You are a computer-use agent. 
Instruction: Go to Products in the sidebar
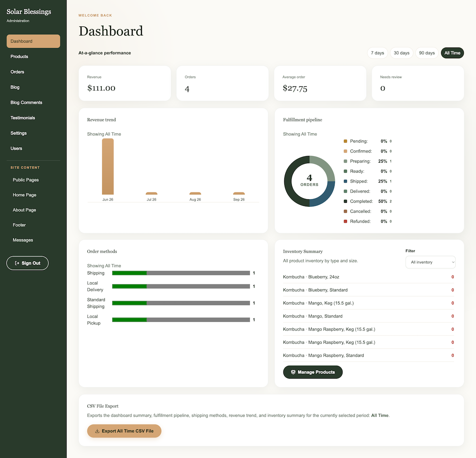pos(33,56)
